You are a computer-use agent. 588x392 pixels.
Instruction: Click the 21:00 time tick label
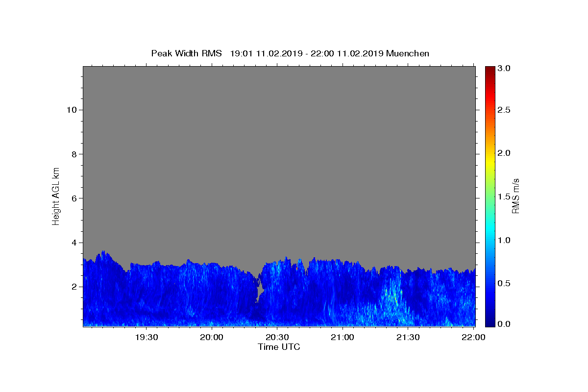coord(343,337)
